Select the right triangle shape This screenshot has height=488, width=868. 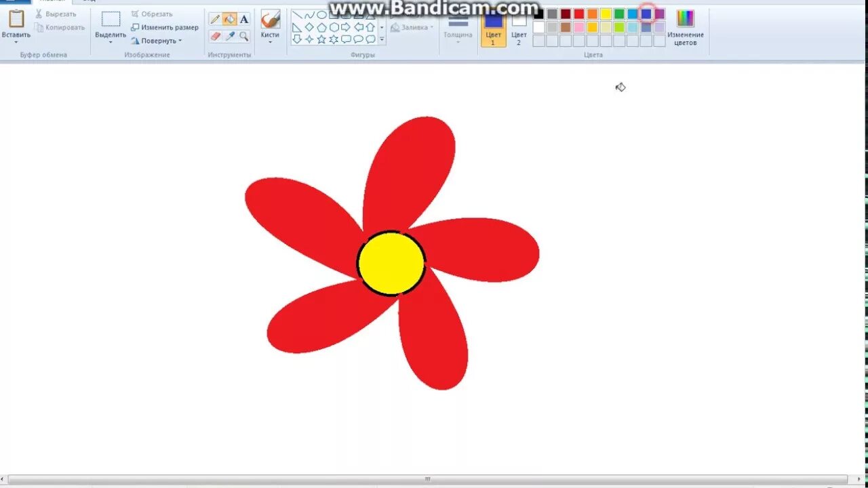pyautogui.click(x=297, y=28)
